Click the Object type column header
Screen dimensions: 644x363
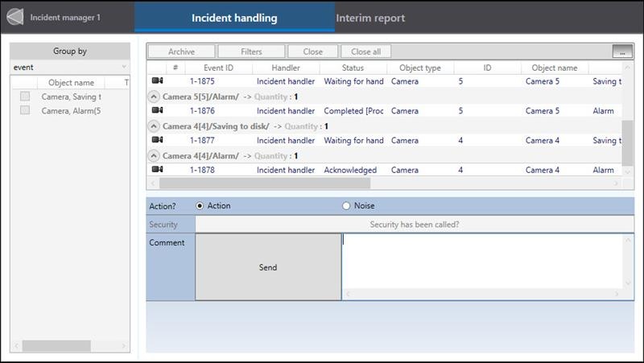pyautogui.click(x=420, y=68)
